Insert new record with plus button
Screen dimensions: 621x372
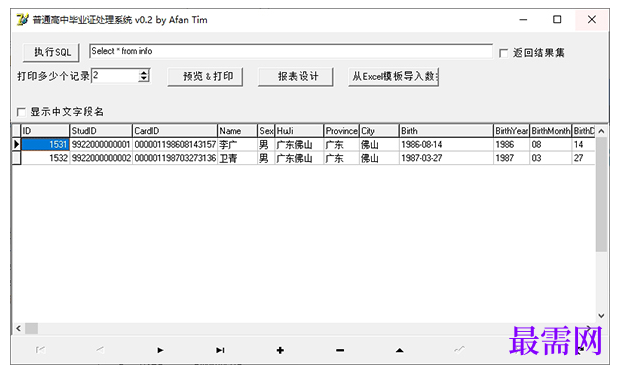tap(280, 350)
